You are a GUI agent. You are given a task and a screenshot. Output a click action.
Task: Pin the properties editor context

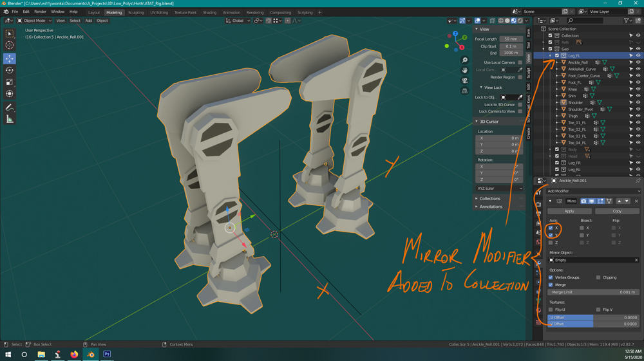[638, 180]
